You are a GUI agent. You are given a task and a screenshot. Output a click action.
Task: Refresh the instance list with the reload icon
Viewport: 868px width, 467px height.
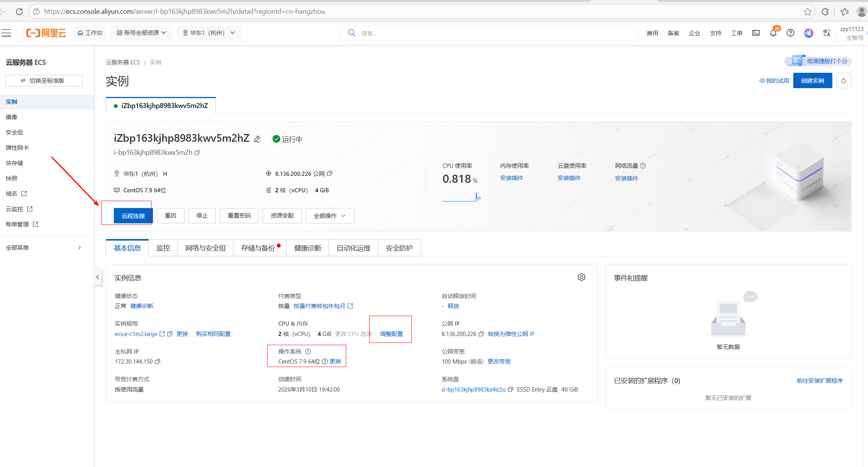point(843,80)
